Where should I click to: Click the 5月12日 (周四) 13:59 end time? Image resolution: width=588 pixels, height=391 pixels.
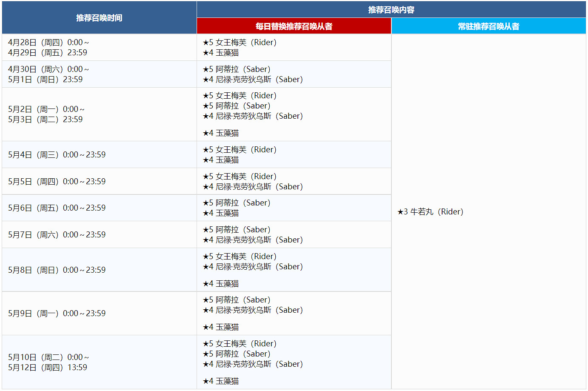(x=47, y=368)
